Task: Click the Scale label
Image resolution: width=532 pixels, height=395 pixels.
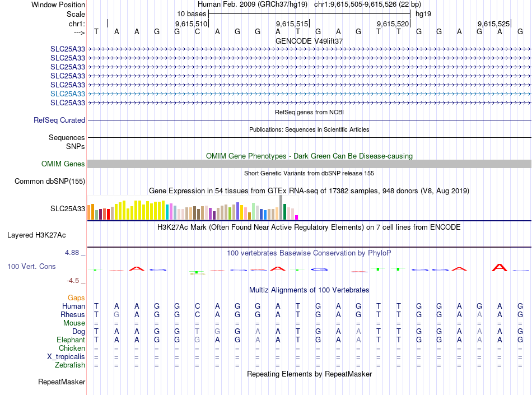Action: click(x=76, y=14)
